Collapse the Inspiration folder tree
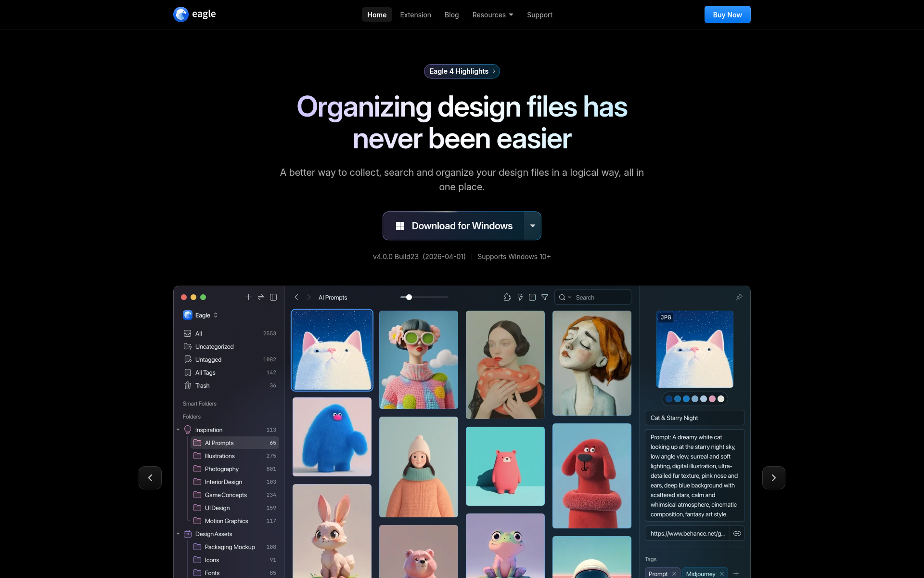The height and width of the screenshot is (578, 924). click(178, 430)
